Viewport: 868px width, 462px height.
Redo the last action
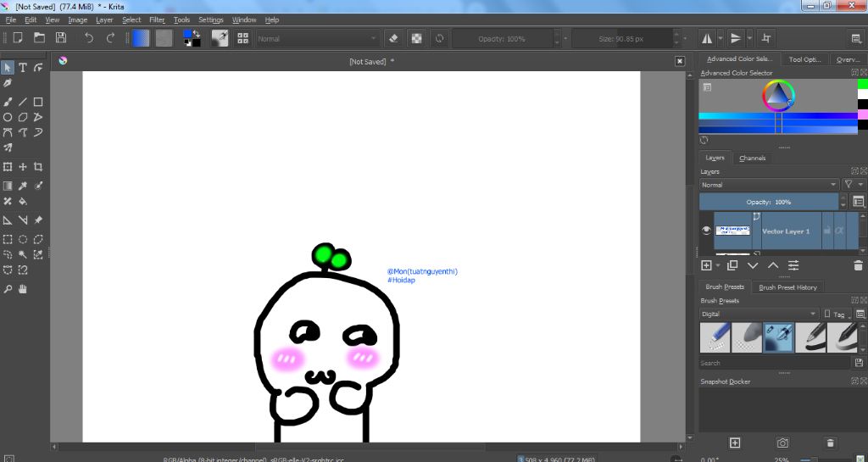tap(110, 37)
